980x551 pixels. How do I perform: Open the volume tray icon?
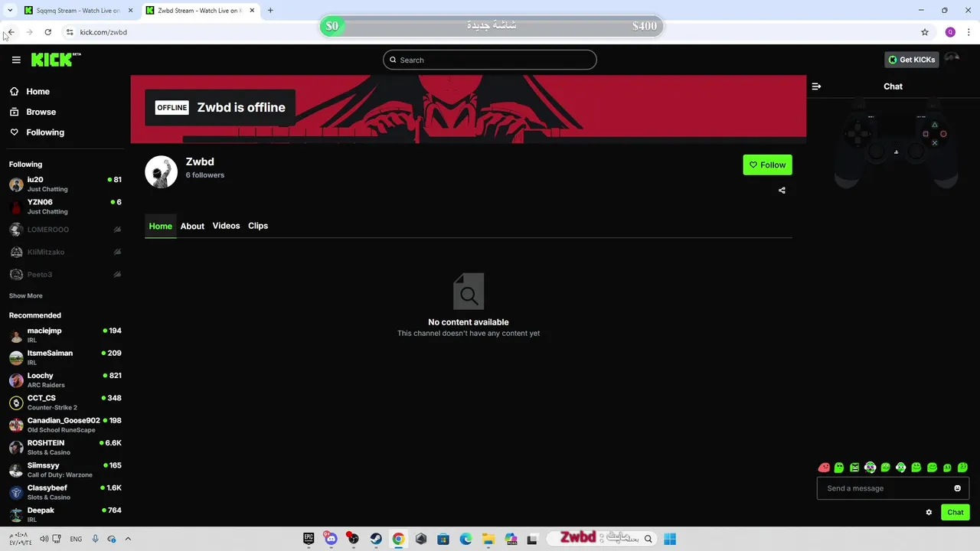[44, 539]
